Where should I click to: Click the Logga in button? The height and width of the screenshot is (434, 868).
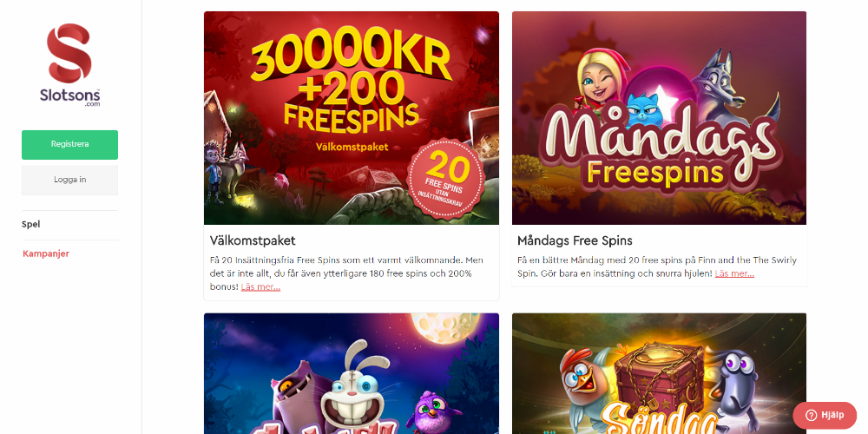click(69, 180)
